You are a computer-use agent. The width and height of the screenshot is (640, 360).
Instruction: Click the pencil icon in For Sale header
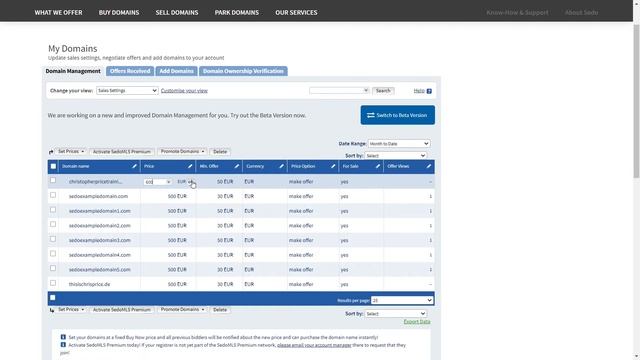378,166
